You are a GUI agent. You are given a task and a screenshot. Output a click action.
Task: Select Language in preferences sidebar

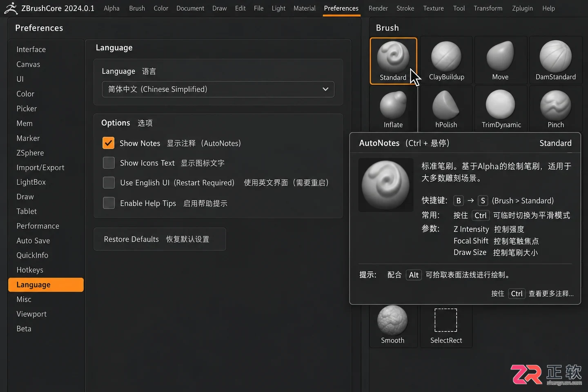pyautogui.click(x=46, y=285)
